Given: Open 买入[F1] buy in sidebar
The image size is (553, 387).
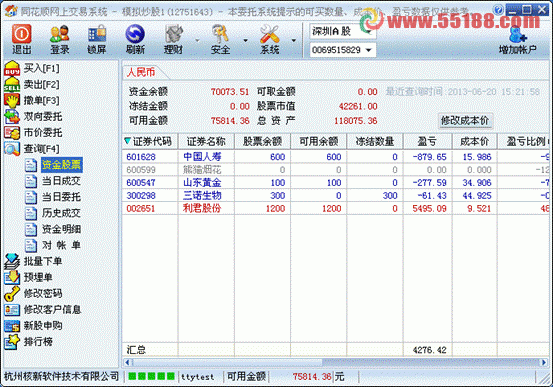Looking at the screenshot, I should click(x=32, y=68).
